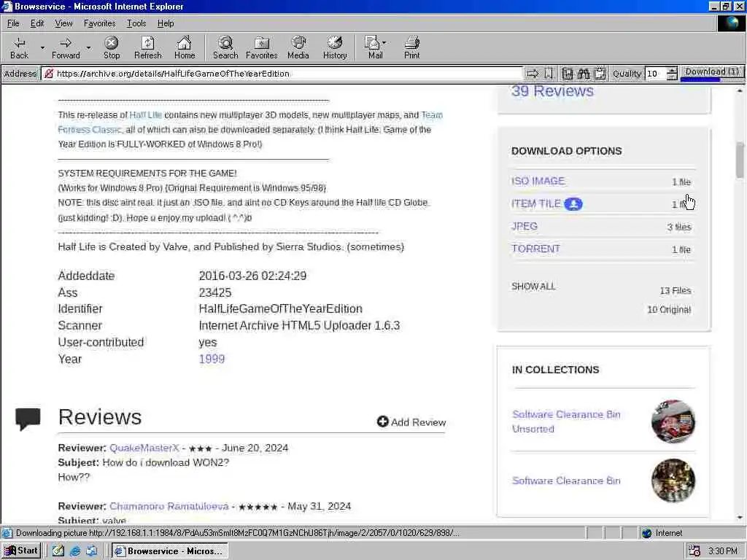Click the page-frame icon left of binoculars

pos(567,74)
